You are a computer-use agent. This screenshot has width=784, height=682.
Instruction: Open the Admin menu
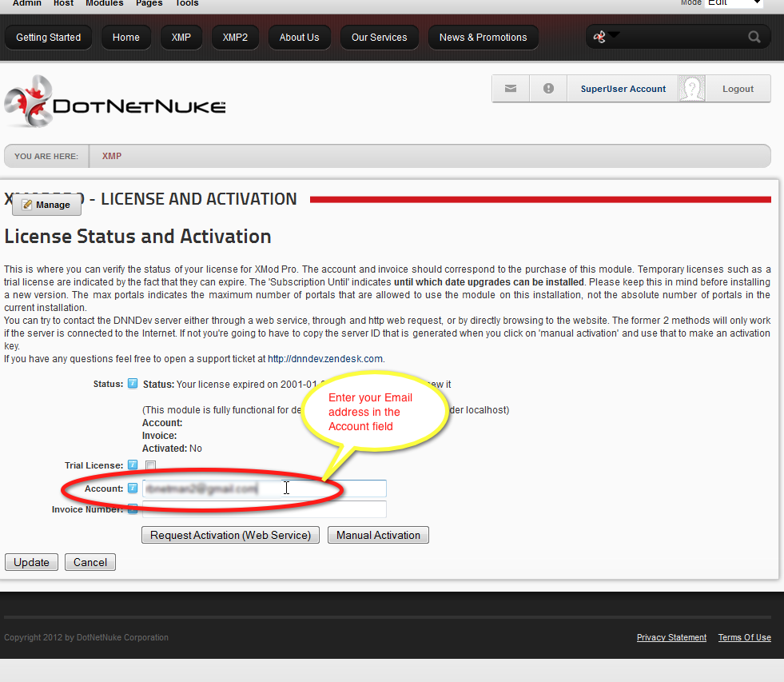point(27,3)
